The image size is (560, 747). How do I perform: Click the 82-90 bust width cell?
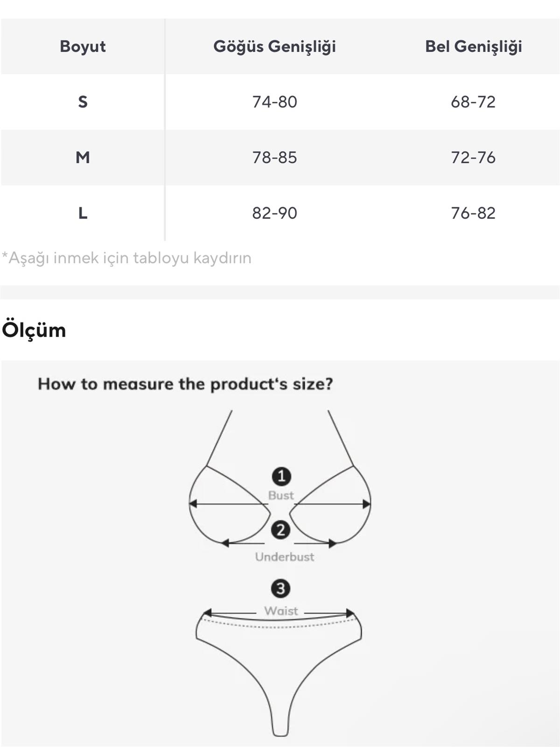(274, 213)
